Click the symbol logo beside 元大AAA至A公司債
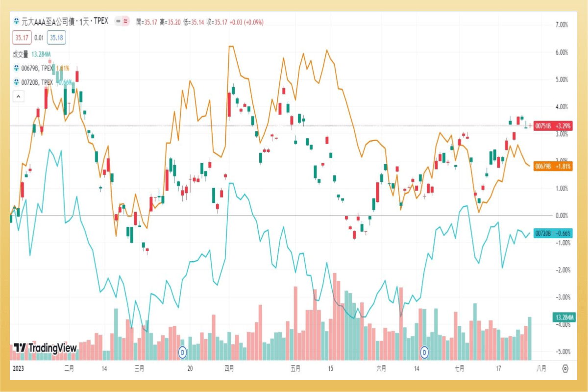 pyautogui.click(x=17, y=22)
